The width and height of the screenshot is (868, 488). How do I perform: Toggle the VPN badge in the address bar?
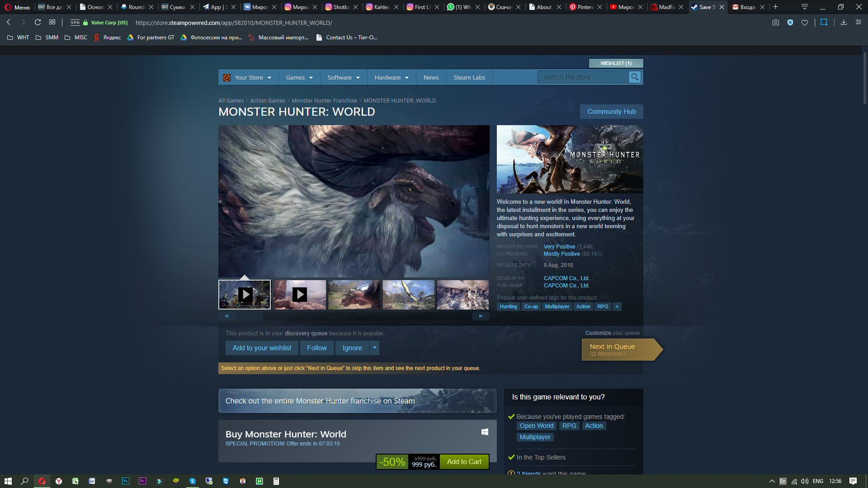click(75, 23)
